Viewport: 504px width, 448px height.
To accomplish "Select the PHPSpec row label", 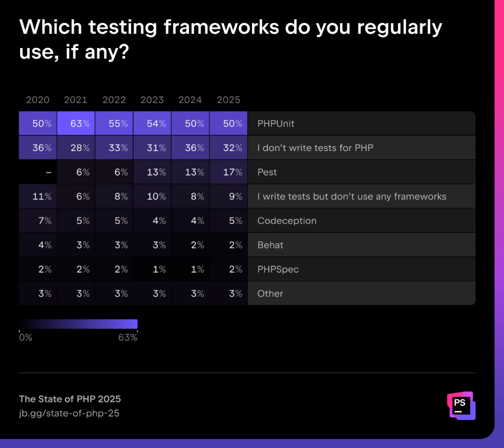I will [x=278, y=269].
